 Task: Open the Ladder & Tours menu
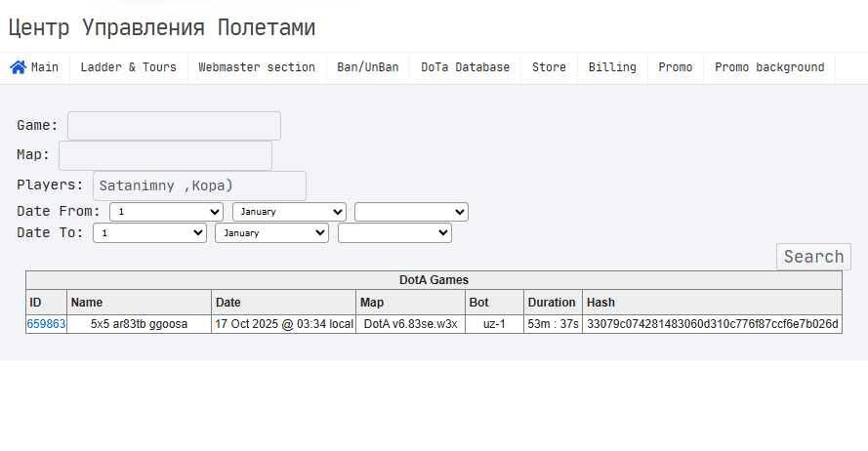(129, 67)
